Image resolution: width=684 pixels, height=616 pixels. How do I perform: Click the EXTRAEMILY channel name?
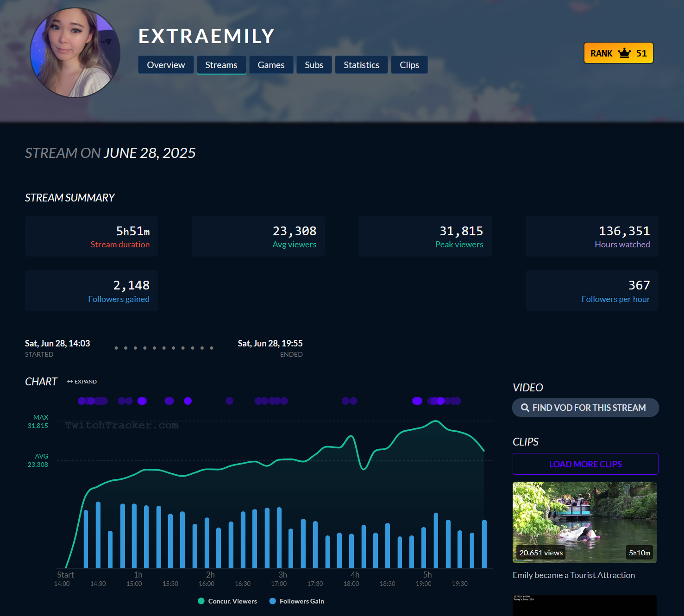click(x=207, y=36)
